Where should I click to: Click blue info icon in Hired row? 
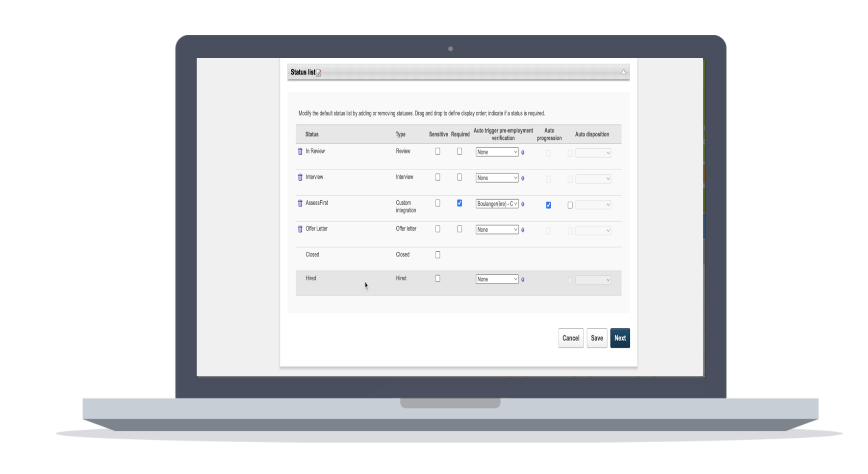pos(523,280)
